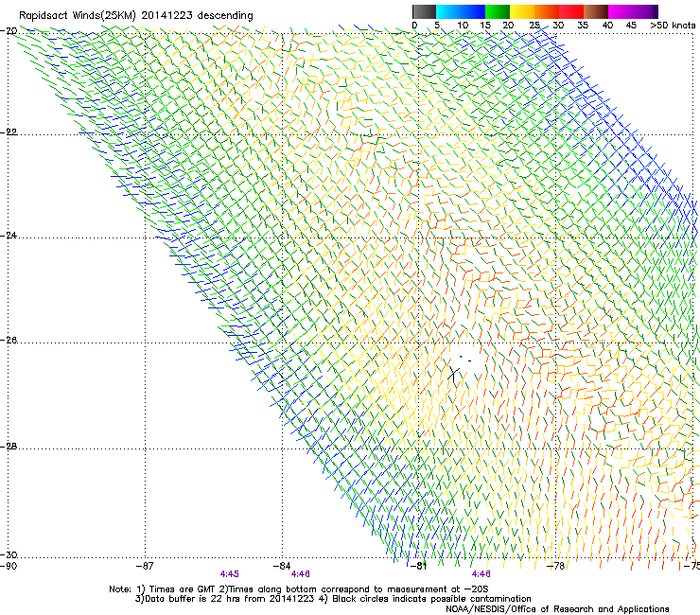Click the note 'Black circles indicate possible contamination'

click(431, 599)
